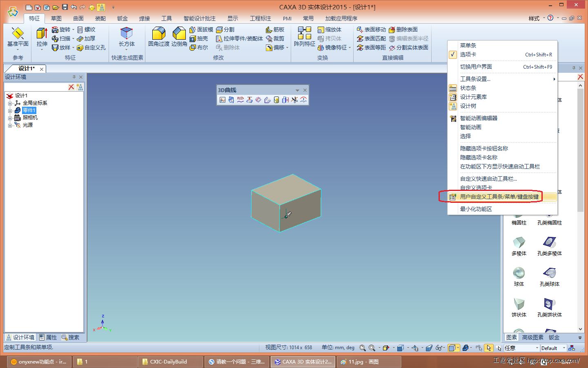Click the save icon in quick access toolbar
Viewport: 588px width, 368px height.
click(x=65, y=7)
